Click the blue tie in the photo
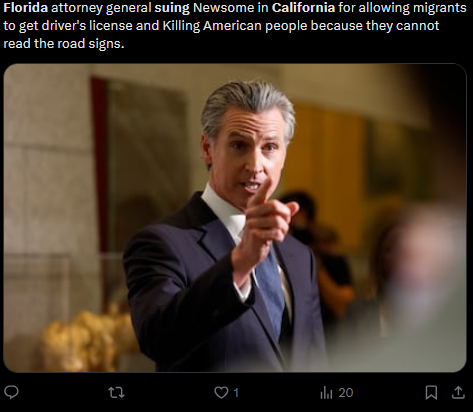The height and width of the screenshot is (412, 473). coord(271,290)
